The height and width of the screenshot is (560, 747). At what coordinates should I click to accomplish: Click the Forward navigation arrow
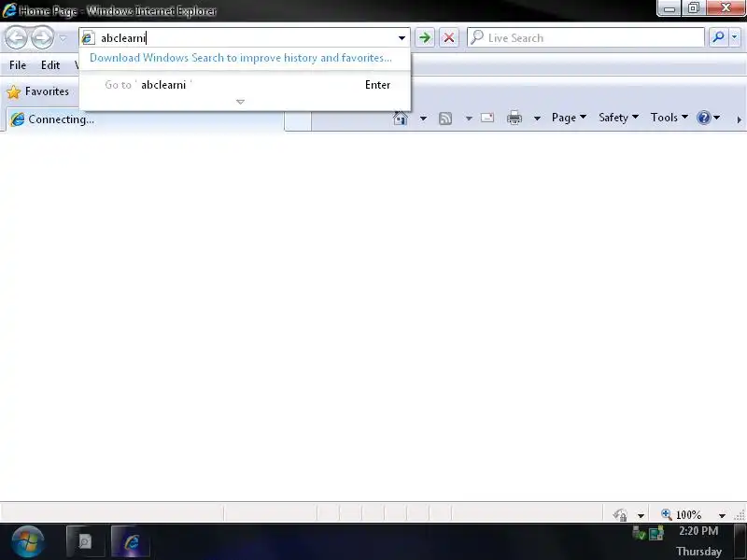[x=42, y=38]
